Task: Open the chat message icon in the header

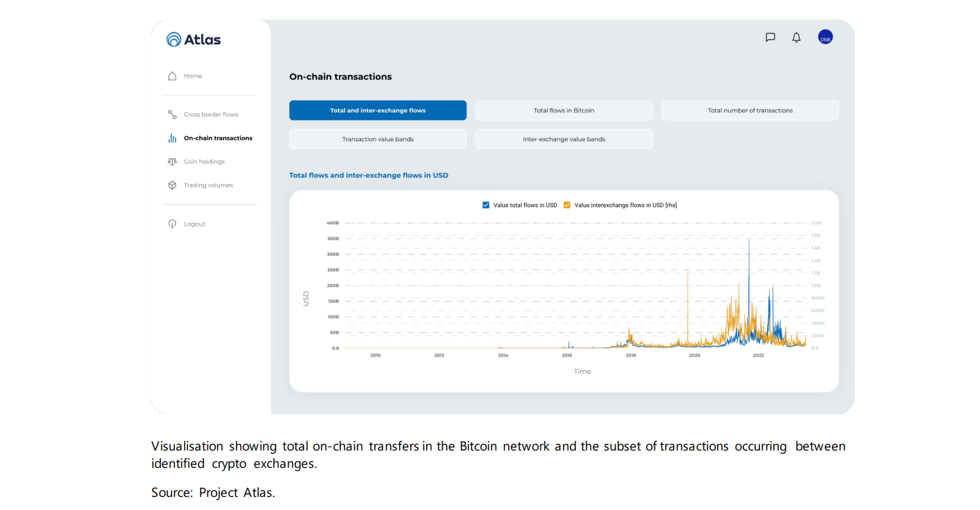Action: click(770, 37)
